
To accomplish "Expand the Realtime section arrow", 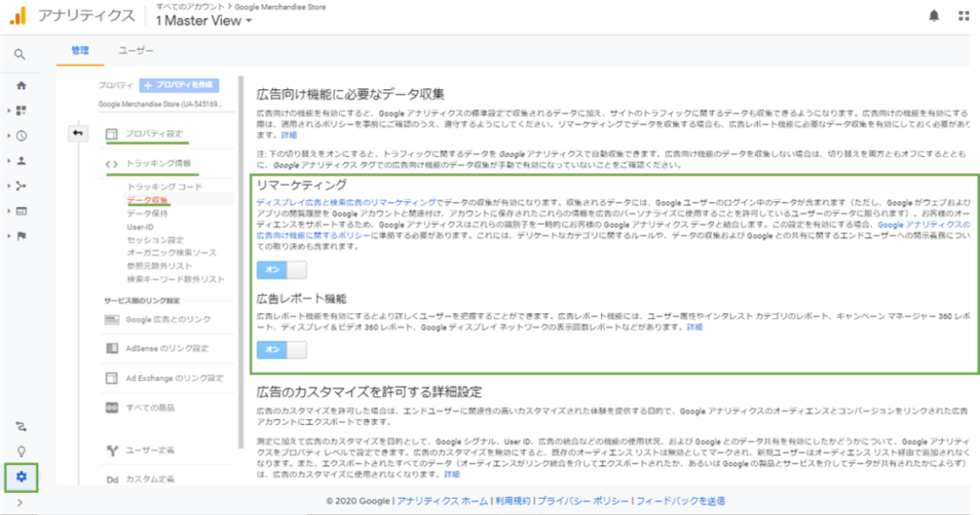I will (9, 136).
